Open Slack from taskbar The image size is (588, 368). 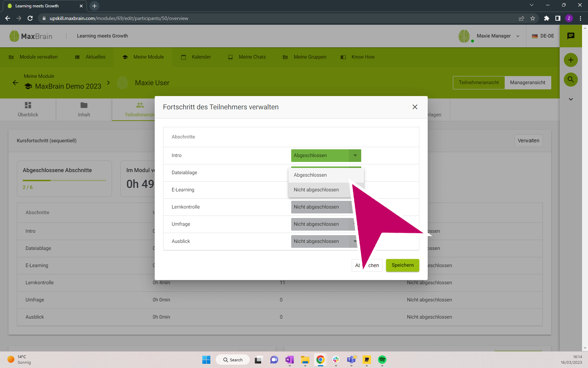[x=336, y=360]
